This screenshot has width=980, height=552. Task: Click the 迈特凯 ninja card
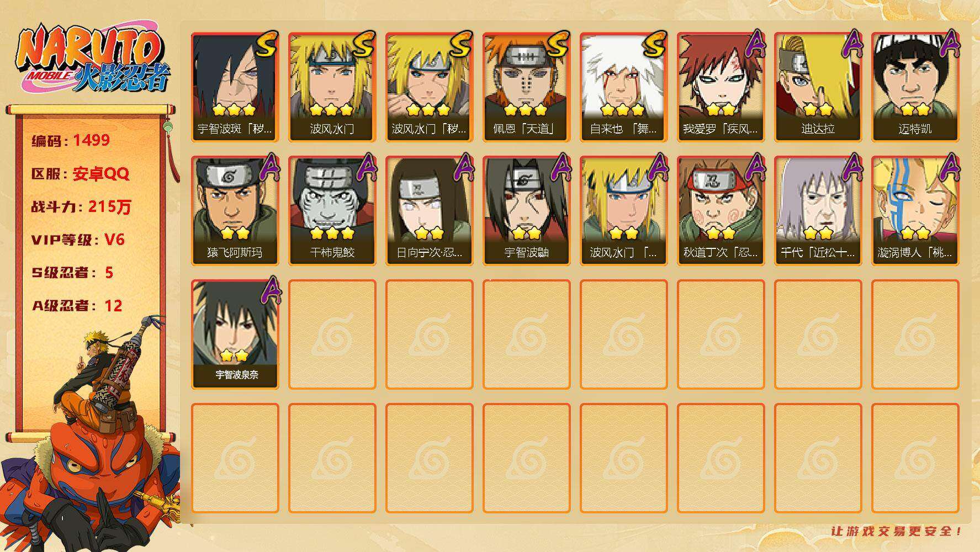point(915,87)
